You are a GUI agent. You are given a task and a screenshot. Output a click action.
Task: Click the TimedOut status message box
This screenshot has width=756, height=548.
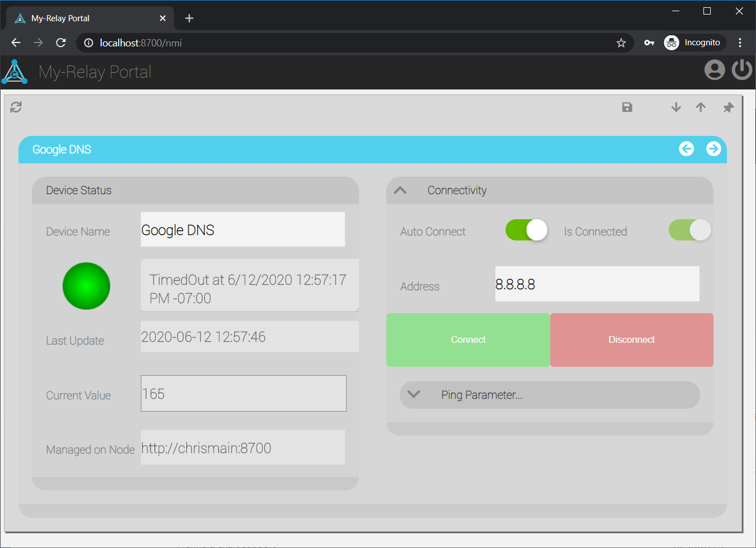coord(250,285)
